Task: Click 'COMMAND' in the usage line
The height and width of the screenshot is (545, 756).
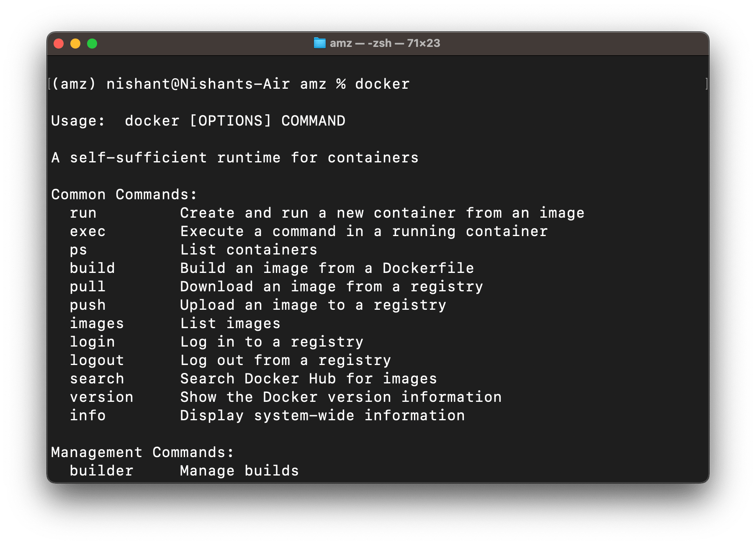Action: click(313, 121)
